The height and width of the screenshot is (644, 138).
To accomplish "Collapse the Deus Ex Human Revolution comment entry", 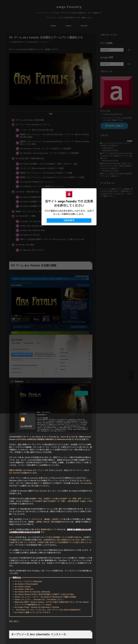I will pos(101,153).
